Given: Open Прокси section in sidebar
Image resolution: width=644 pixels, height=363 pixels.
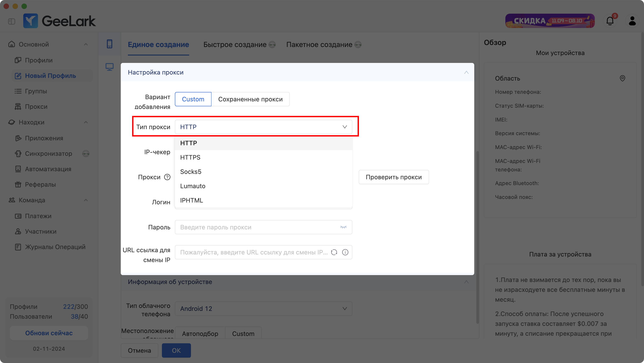Looking at the screenshot, I should (36, 106).
